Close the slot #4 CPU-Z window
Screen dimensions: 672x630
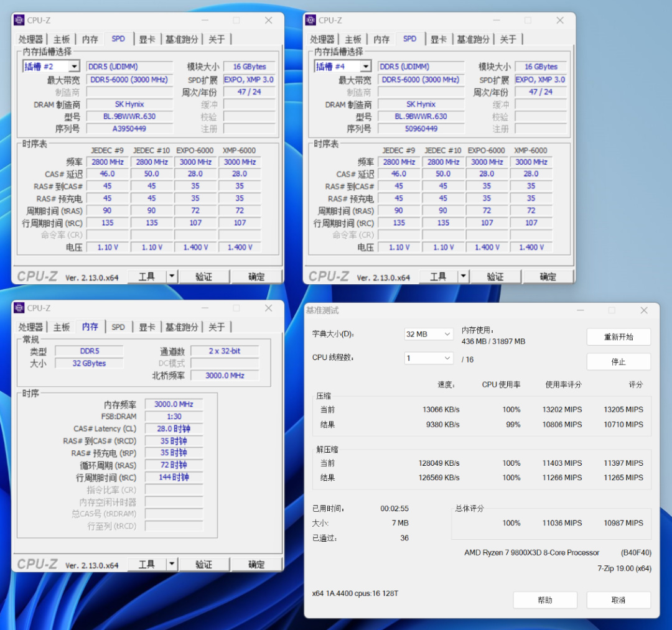[560, 20]
